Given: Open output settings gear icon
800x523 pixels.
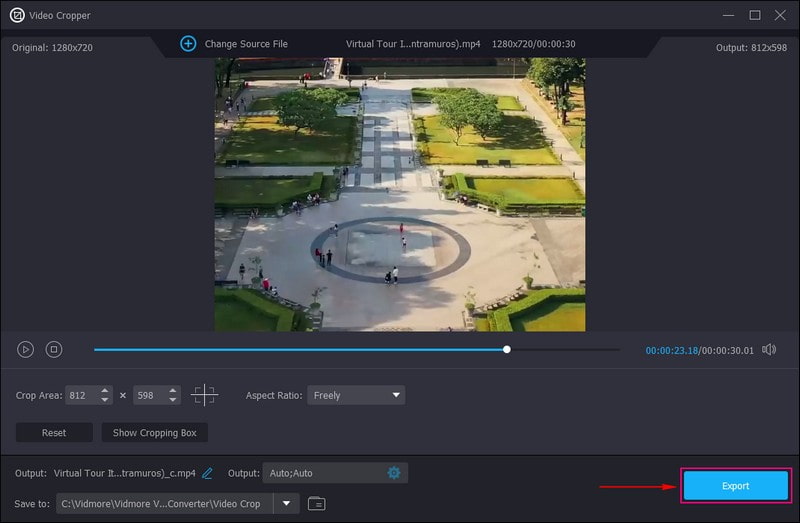Looking at the screenshot, I should [394, 473].
